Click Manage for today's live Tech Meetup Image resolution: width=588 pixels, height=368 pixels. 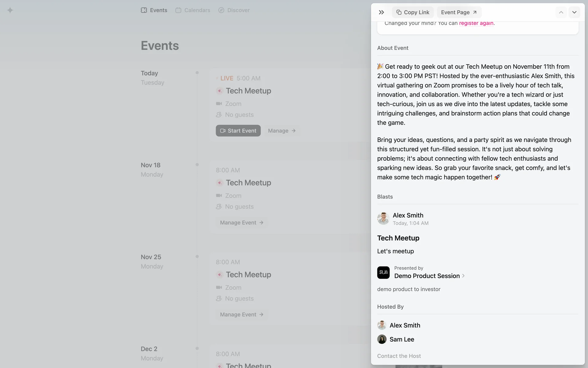281,131
